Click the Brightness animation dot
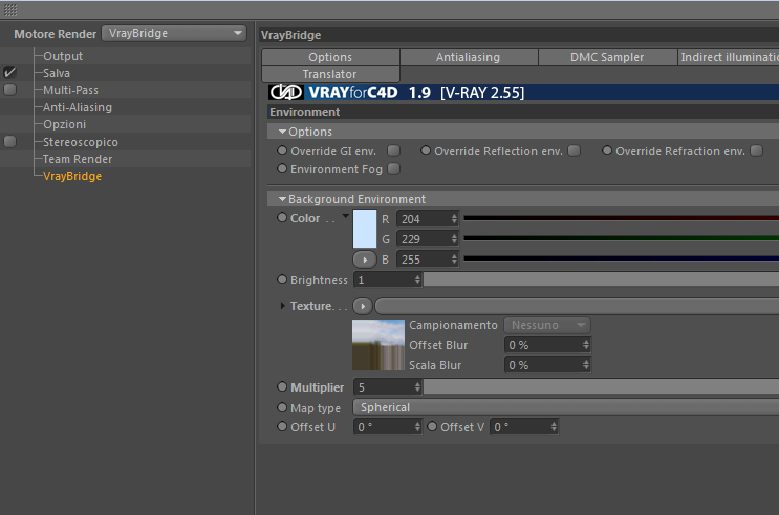779x515 pixels. (x=282, y=280)
